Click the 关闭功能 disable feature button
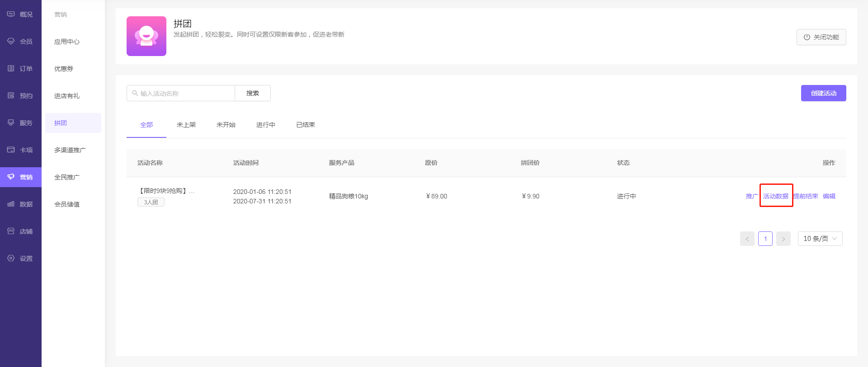The image size is (868, 367). [821, 37]
